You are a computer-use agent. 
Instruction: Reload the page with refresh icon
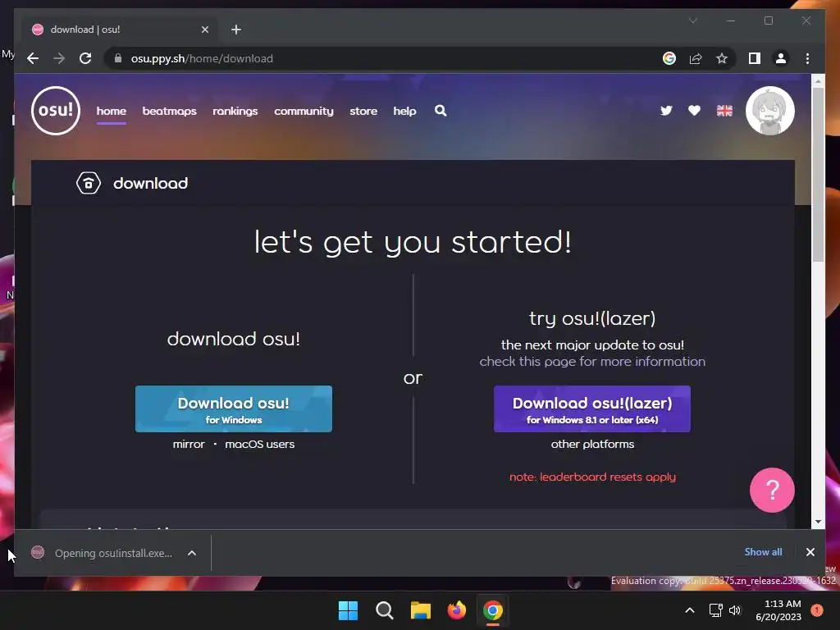(x=85, y=58)
